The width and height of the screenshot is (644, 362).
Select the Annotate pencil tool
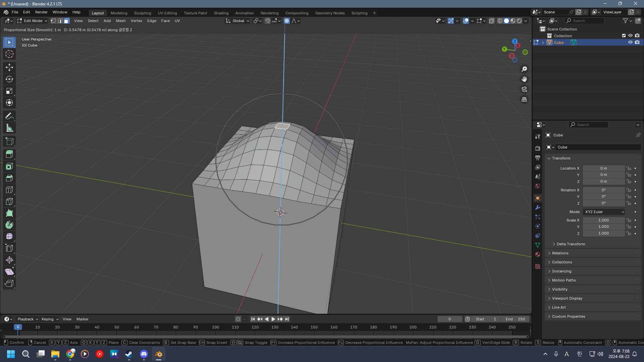pyautogui.click(x=9, y=116)
